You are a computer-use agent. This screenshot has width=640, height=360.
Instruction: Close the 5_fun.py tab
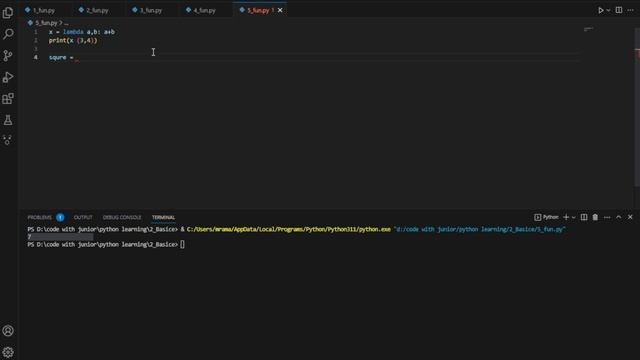click(x=280, y=10)
